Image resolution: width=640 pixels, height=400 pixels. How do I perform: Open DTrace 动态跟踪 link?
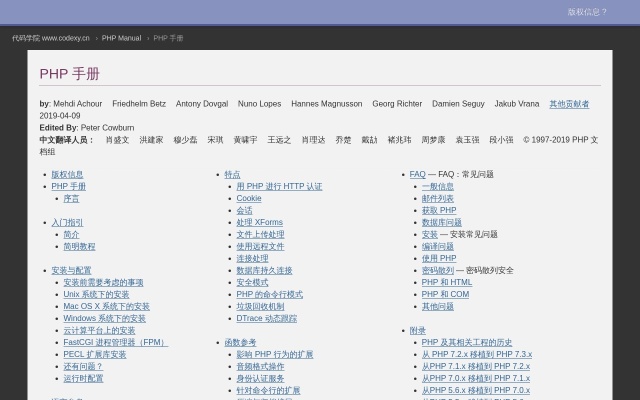tap(266, 318)
